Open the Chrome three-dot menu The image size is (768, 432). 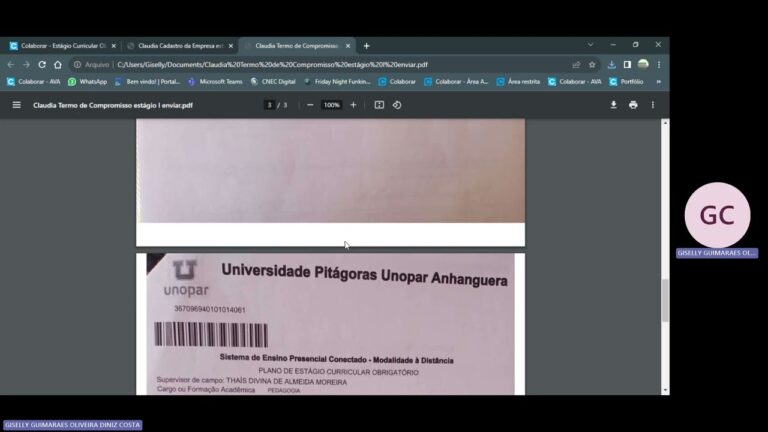pos(659,65)
